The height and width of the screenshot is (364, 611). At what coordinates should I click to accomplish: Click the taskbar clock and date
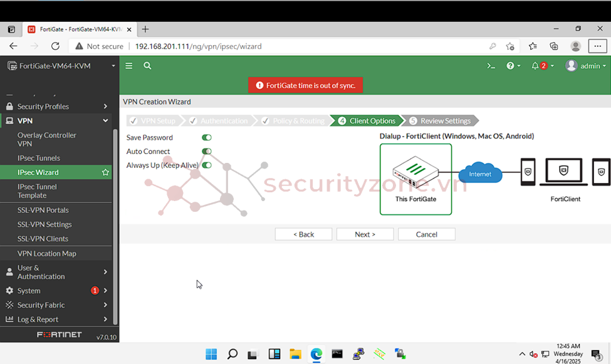click(568, 354)
